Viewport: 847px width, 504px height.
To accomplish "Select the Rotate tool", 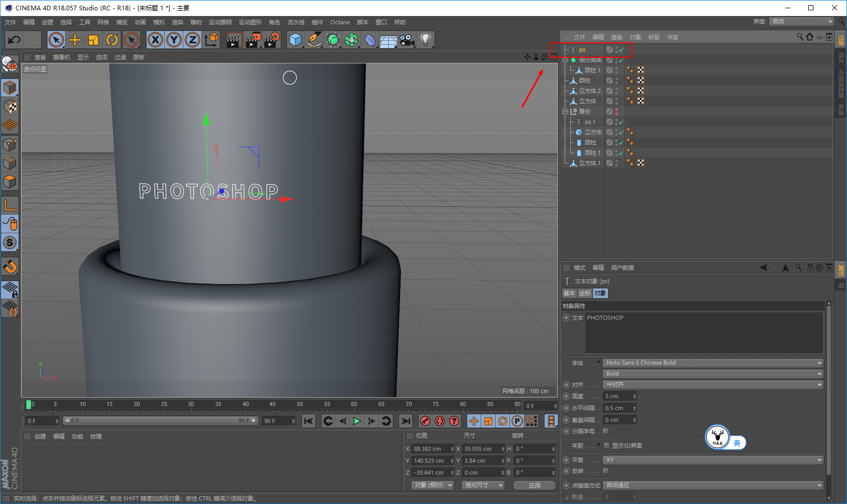I will 112,40.
